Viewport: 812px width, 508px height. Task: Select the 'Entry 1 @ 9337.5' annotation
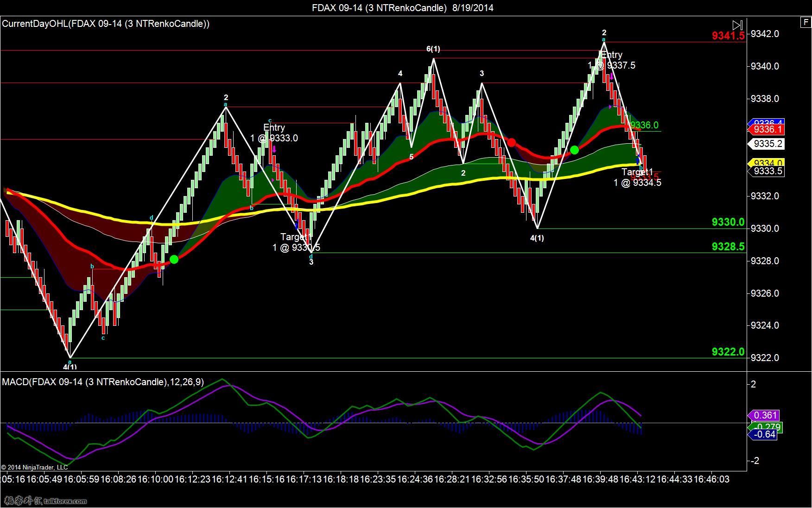(x=612, y=60)
